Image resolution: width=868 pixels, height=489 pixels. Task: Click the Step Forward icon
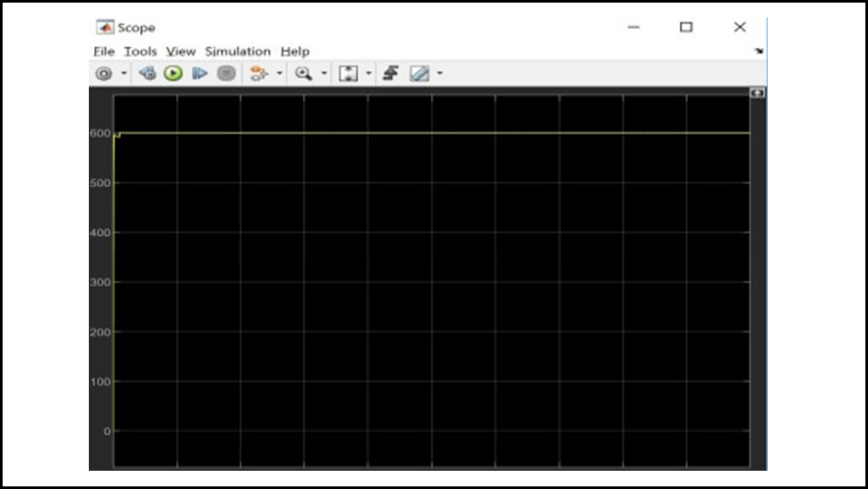tap(199, 74)
